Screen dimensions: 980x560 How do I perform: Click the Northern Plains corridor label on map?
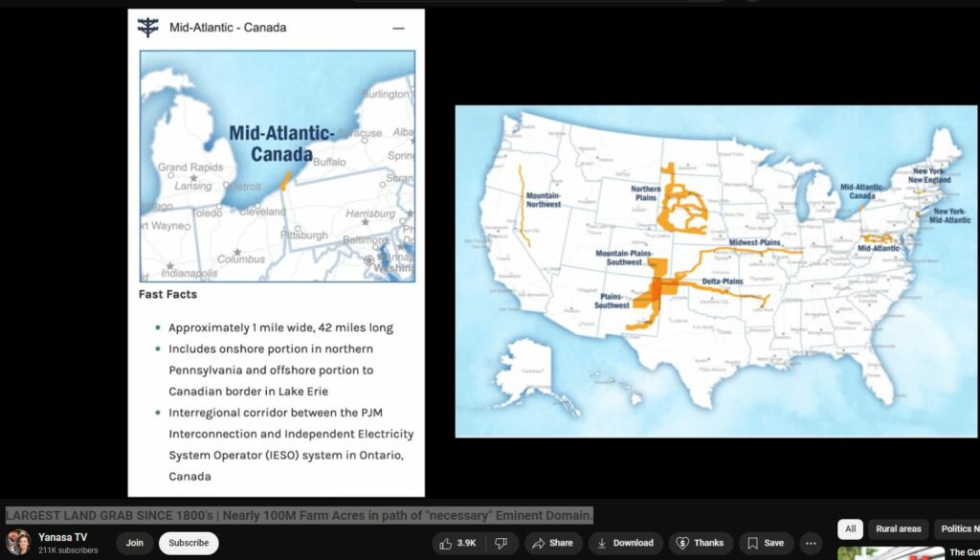pos(646,193)
